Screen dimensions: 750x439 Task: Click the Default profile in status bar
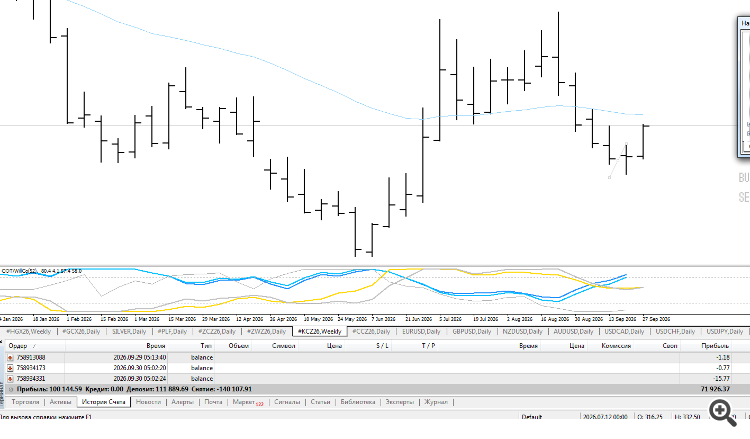pyautogui.click(x=531, y=417)
